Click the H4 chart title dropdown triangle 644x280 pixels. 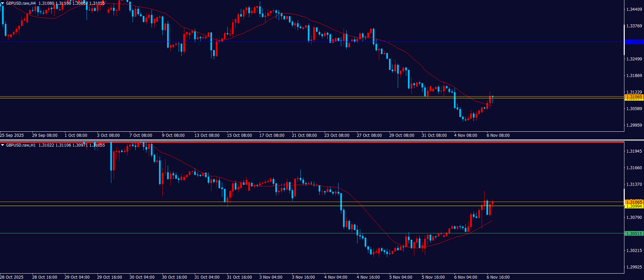click(3, 3)
